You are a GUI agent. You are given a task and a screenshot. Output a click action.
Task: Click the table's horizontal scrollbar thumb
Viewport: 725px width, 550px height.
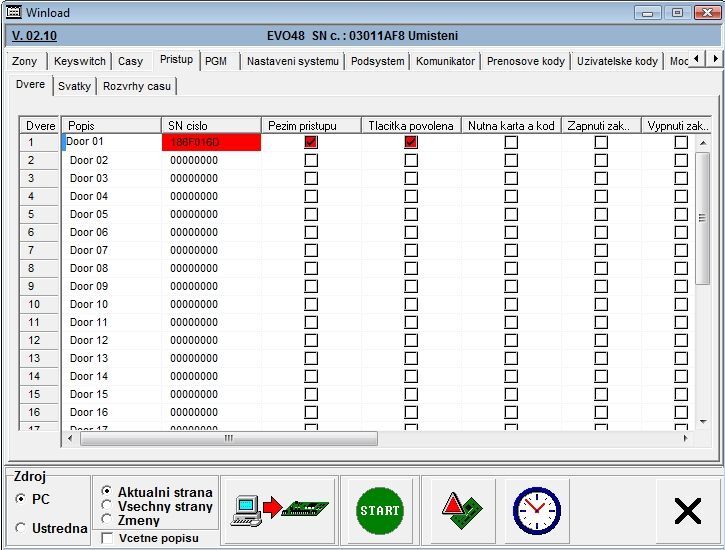click(x=228, y=438)
